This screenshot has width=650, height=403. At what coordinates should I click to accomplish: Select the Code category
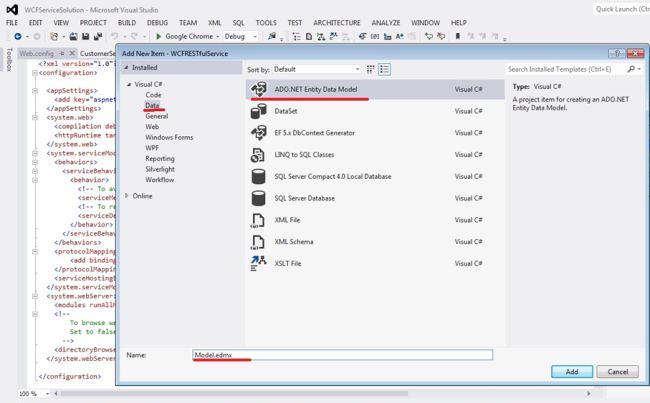[153, 95]
